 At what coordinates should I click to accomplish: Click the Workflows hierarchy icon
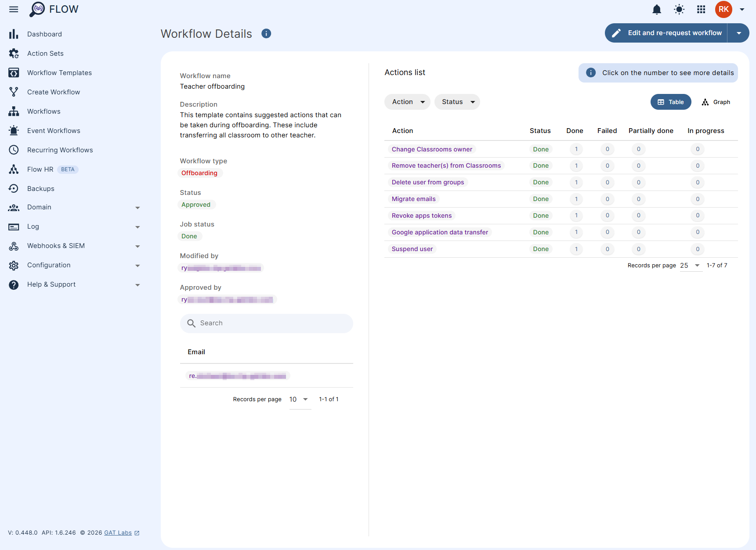(x=14, y=111)
